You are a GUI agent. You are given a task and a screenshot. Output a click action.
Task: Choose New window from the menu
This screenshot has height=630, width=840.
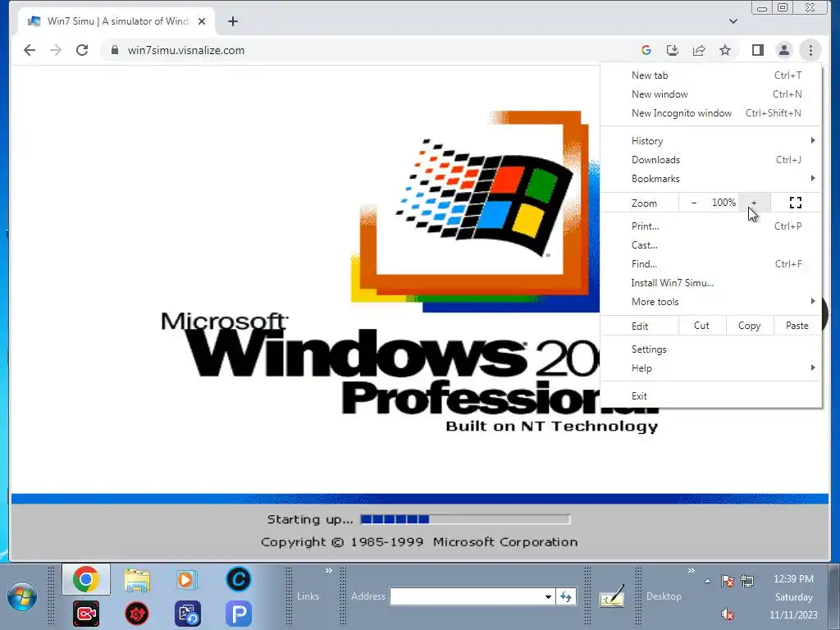pos(711,94)
